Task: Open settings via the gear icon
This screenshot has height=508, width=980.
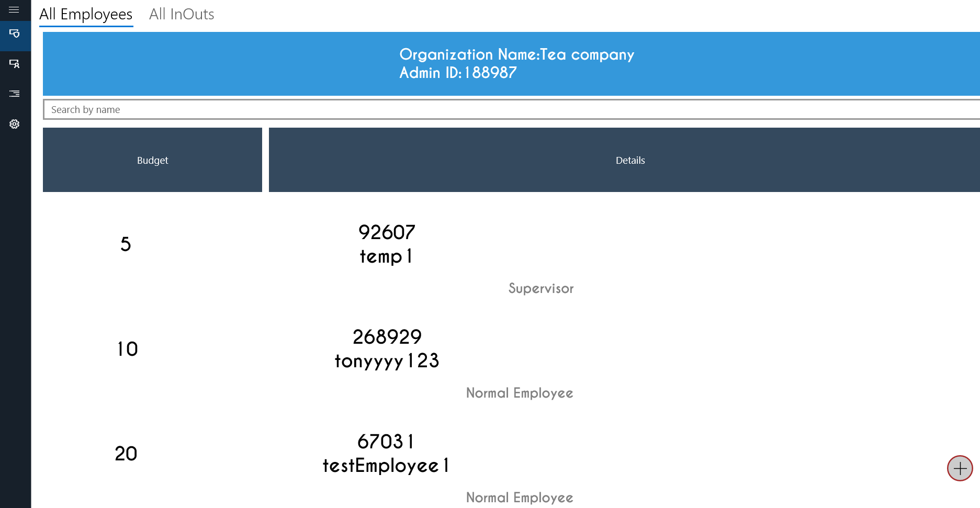Action: (x=15, y=124)
